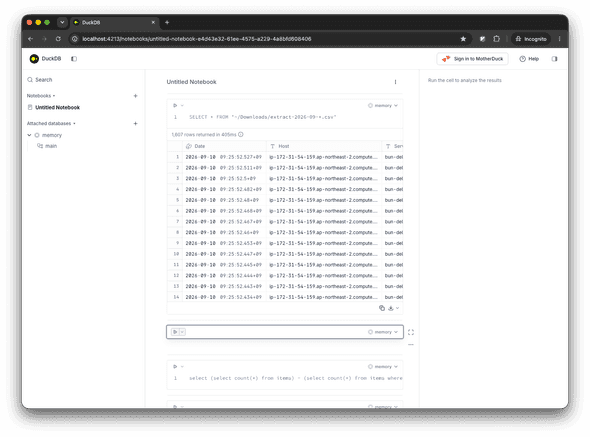Open Untitled Notebook in sidebar

click(57, 108)
